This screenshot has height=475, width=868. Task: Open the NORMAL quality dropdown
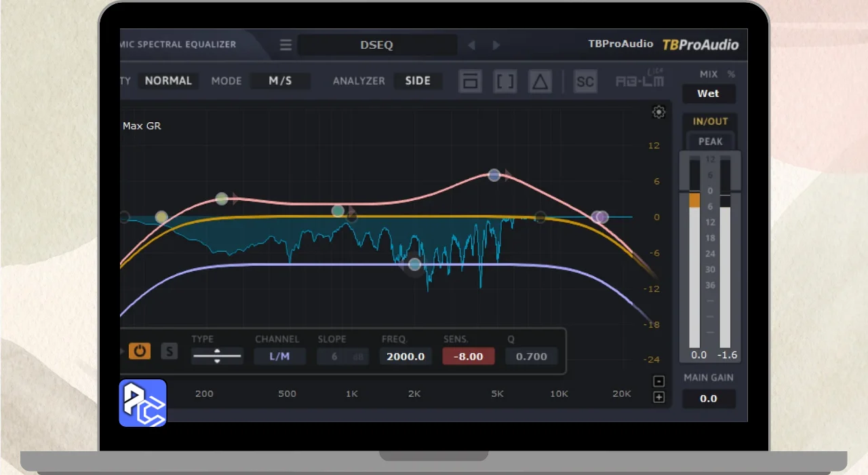[x=168, y=81]
